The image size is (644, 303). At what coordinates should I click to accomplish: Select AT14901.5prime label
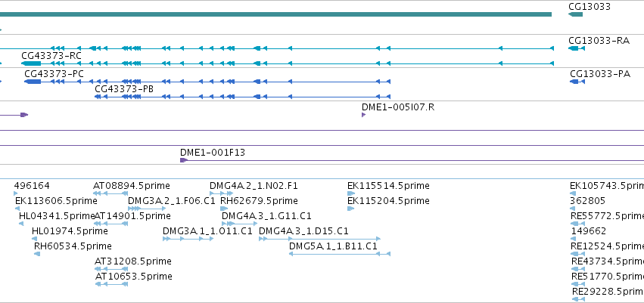(x=132, y=216)
